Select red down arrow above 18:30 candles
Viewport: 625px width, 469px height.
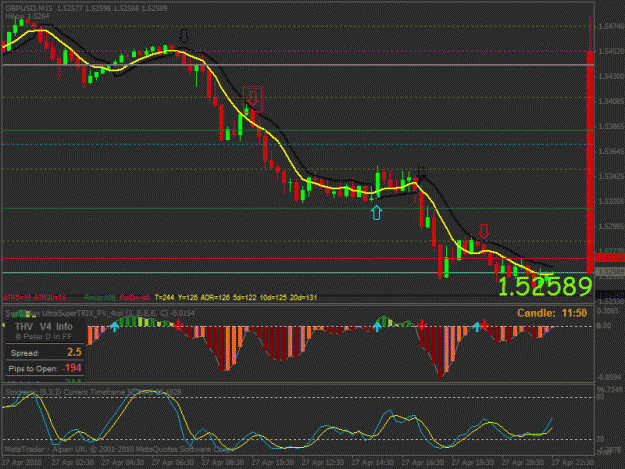click(484, 231)
